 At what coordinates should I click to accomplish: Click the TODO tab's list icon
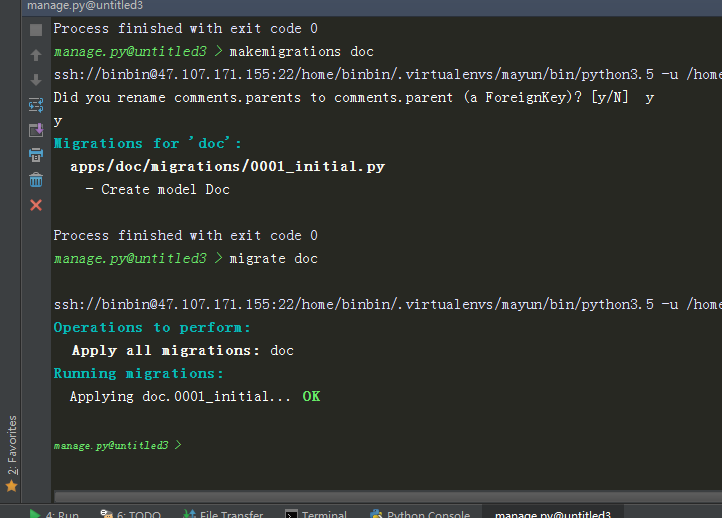pos(106,514)
